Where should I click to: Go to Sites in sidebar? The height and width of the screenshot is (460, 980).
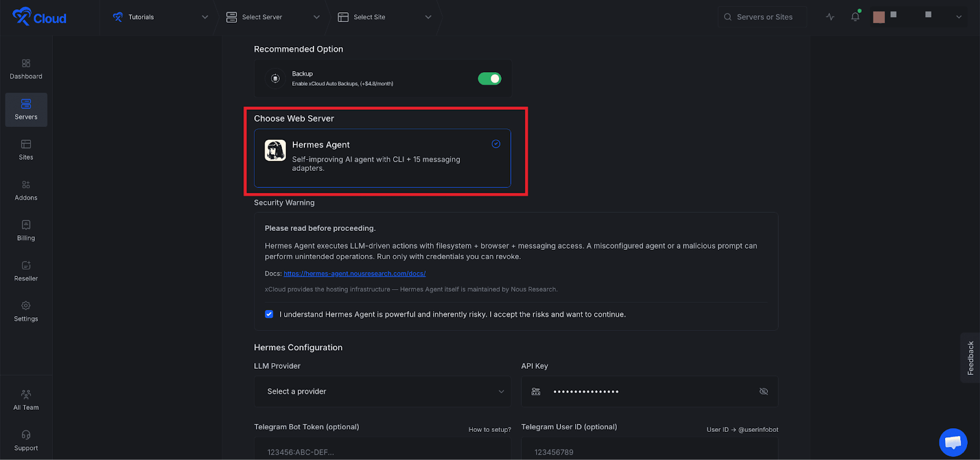point(26,150)
